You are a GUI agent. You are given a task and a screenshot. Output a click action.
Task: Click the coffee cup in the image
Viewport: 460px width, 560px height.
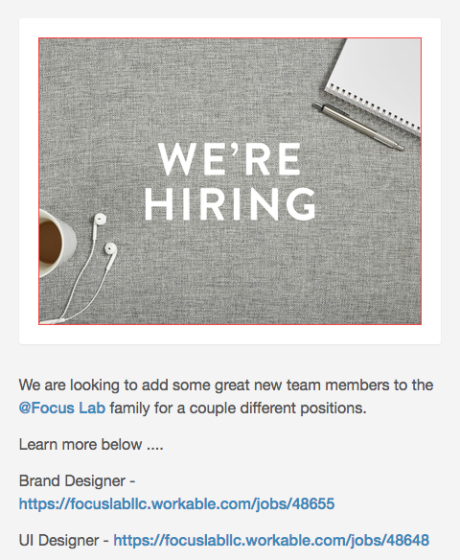point(55,243)
